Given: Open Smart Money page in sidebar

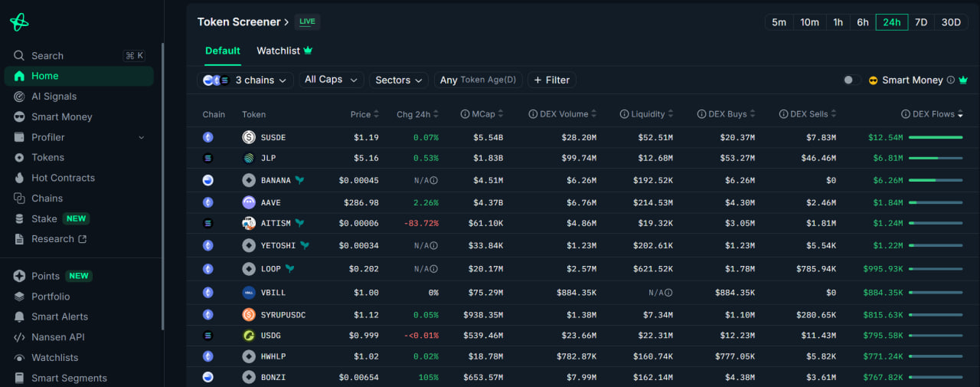Looking at the screenshot, I should (x=61, y=116).
